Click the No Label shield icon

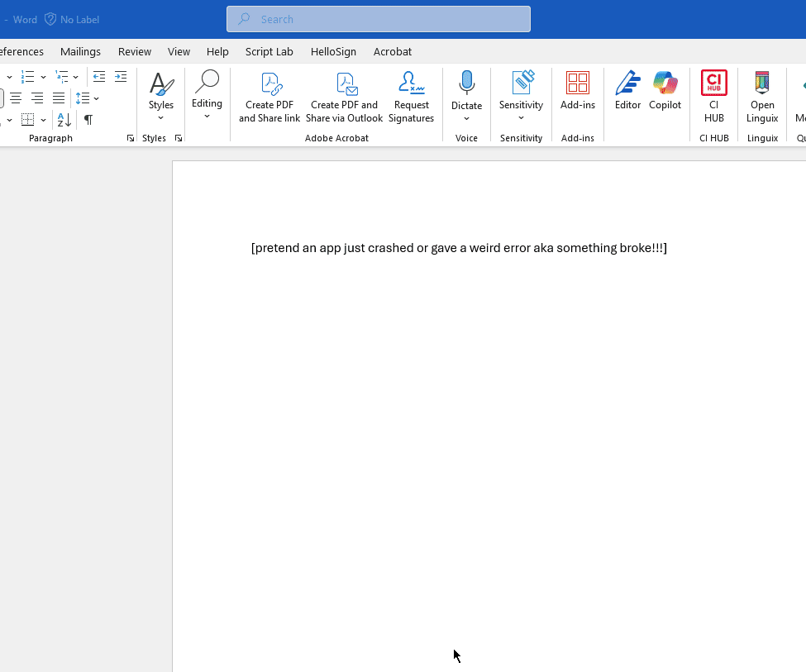coord(50,20)
